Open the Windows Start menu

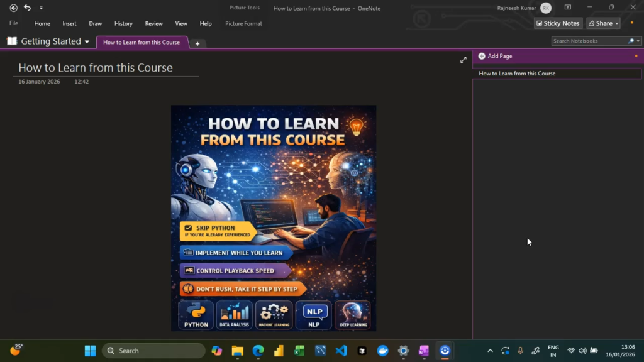coord(91,351)
